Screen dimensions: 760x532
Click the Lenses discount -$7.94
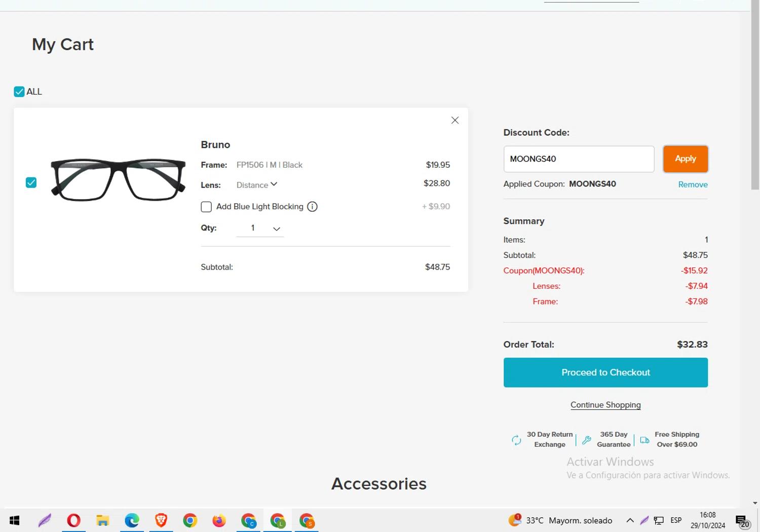697,286
